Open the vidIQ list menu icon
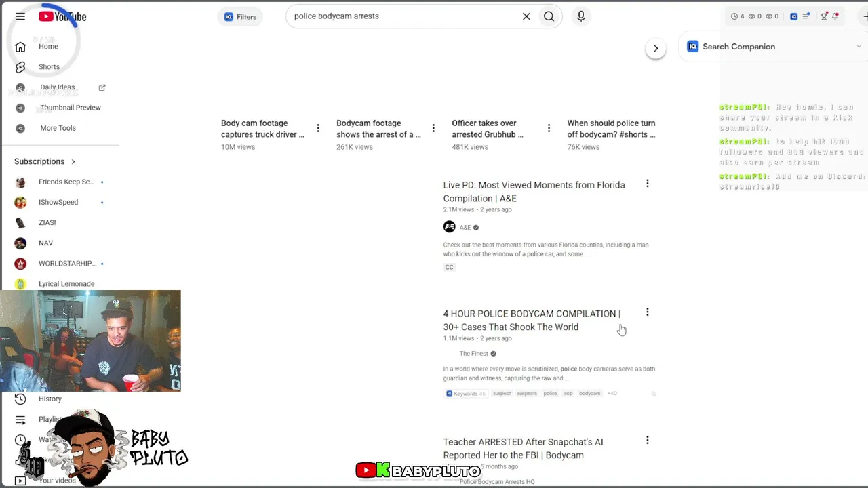Viewport: 868px width, 488px height. point(806,16)
